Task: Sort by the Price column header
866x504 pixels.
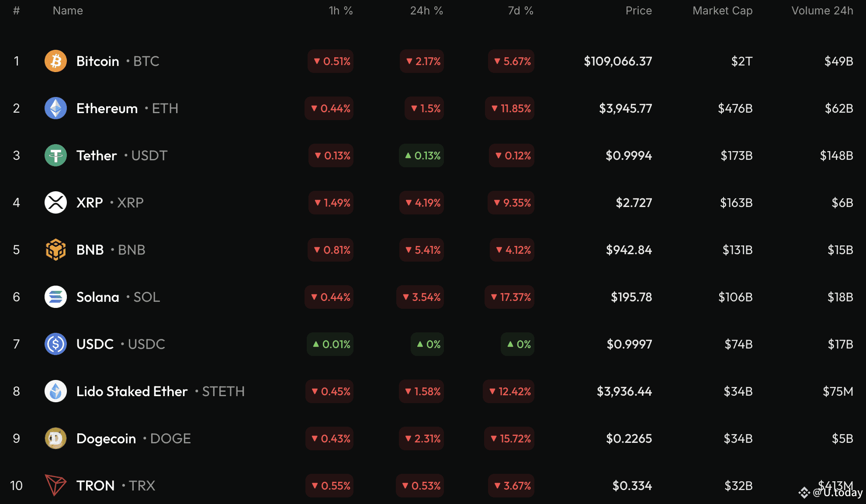Action: pyautogui.click(x=638, y=11)
